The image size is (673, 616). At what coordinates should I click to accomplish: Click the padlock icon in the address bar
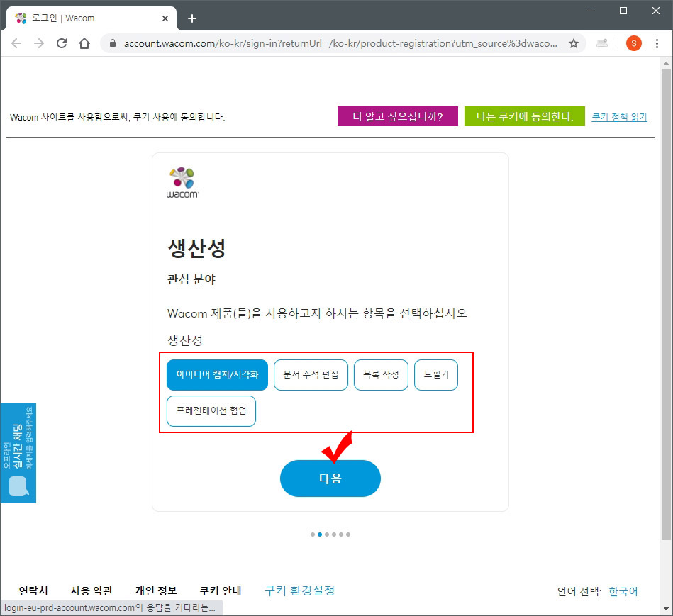coord(112,43)
